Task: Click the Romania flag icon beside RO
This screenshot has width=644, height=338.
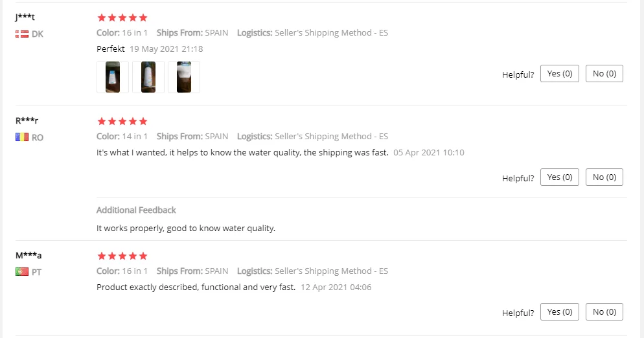Action: 21,137
